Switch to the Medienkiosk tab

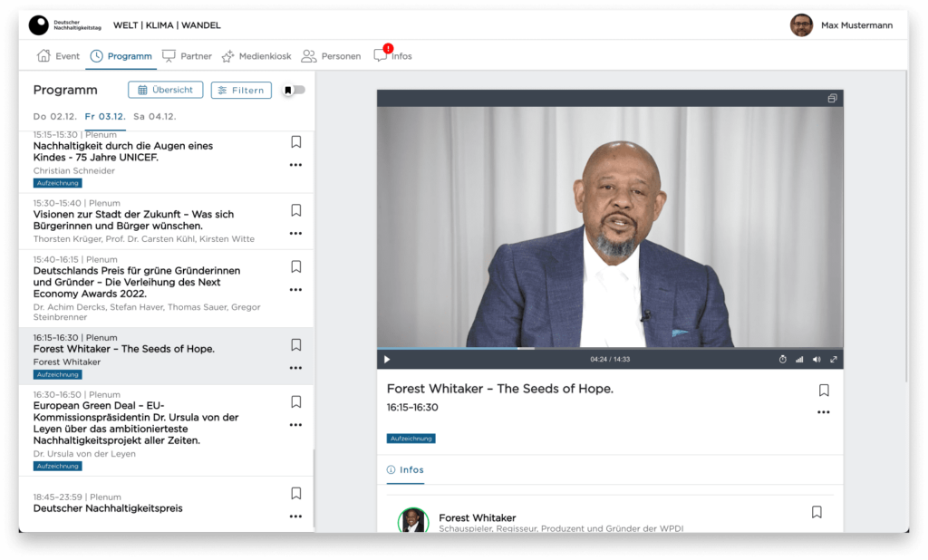coord(256,56)
